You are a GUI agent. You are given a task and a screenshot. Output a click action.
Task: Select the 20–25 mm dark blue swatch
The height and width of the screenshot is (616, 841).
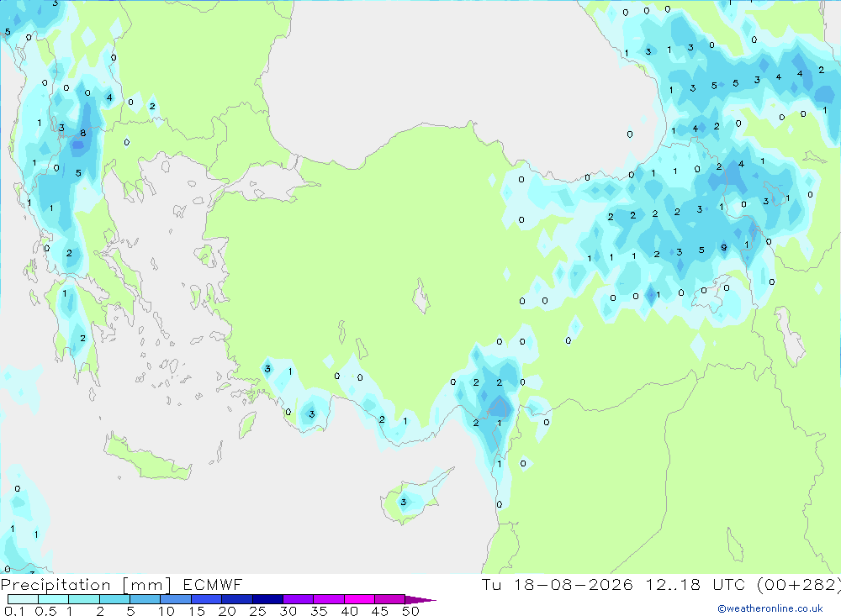pyautogui.click(x=237, y=599)
